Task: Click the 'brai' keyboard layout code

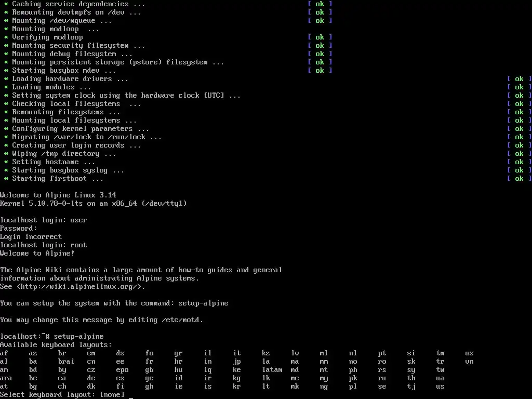Action: [x=66, y=362]
